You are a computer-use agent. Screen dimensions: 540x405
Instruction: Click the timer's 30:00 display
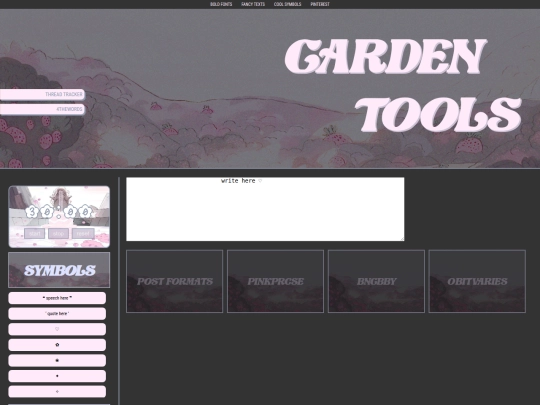pos(59,211)
